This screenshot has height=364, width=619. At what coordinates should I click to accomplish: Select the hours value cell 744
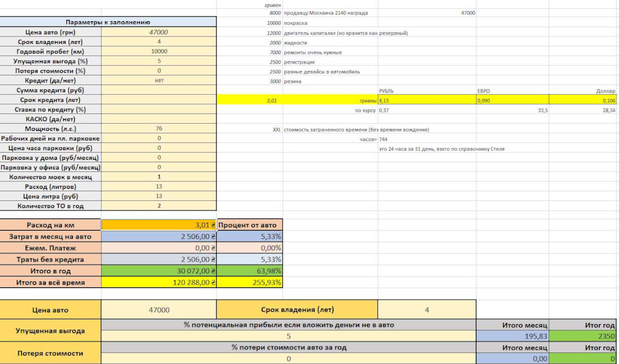pos(427,139)
